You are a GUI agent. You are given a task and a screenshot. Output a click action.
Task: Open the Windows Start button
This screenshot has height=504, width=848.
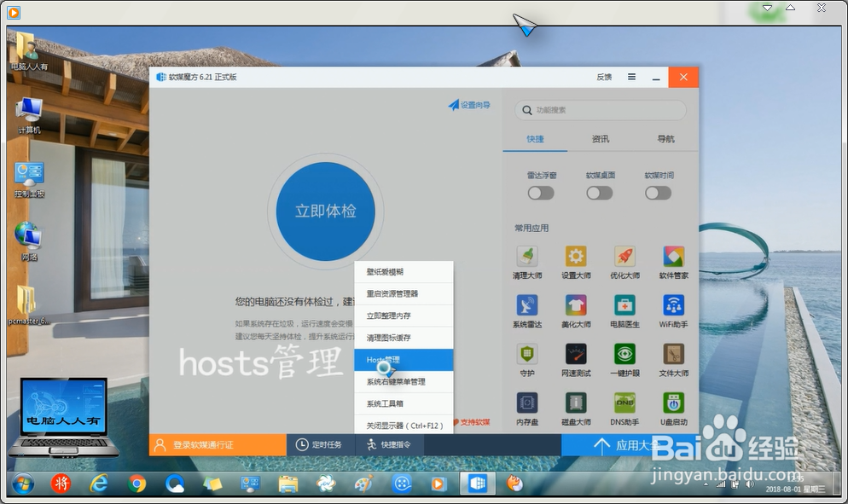coord(23,484)
